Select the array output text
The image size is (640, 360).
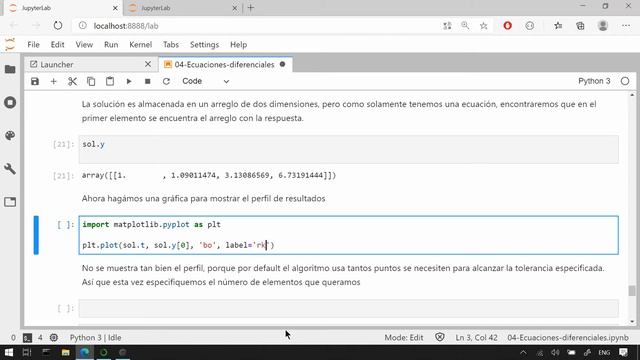[x=209, y=176]
